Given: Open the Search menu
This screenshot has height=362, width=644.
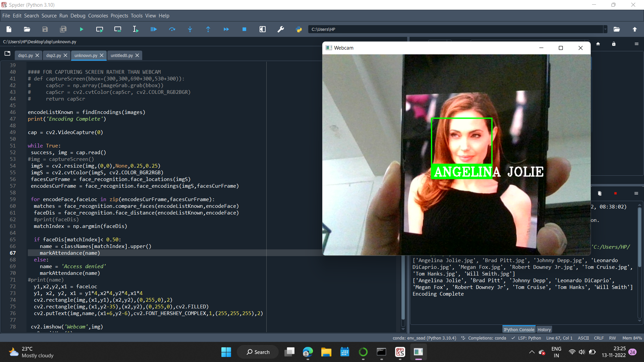Looking at the screenshot, I should tap(32, 16).
